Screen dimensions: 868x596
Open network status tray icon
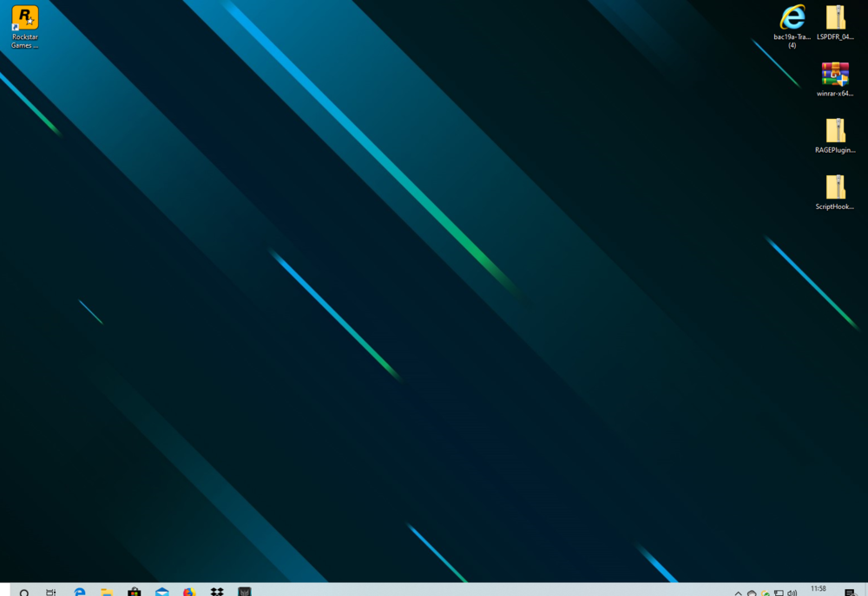(x=779, y=593)
